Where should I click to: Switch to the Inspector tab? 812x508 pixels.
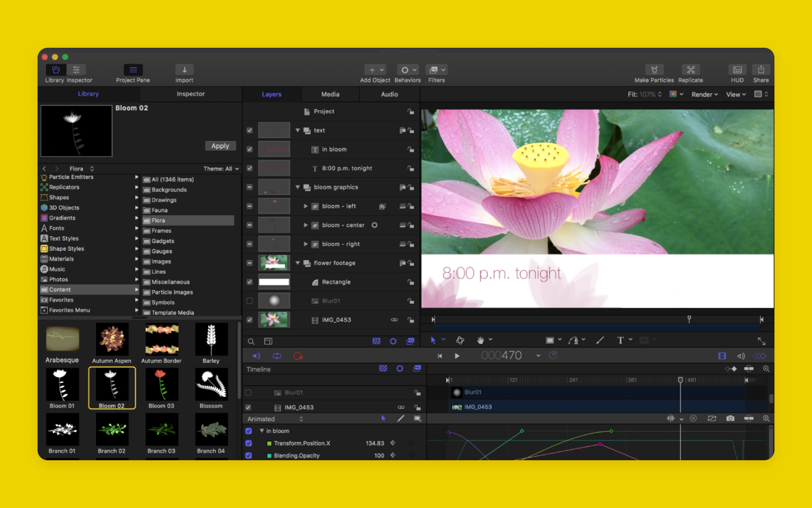click(x=190, y=93)
